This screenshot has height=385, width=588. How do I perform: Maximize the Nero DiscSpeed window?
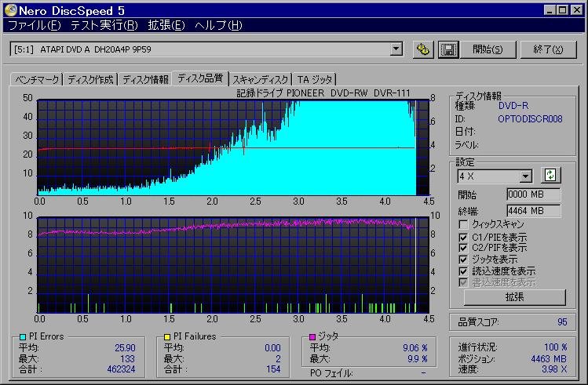[563, 10]
